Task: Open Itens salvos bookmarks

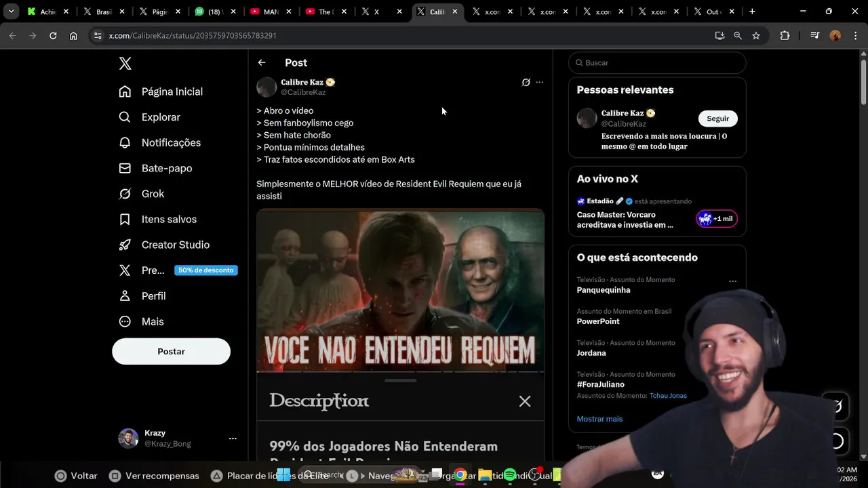Action: coord(158,219)
